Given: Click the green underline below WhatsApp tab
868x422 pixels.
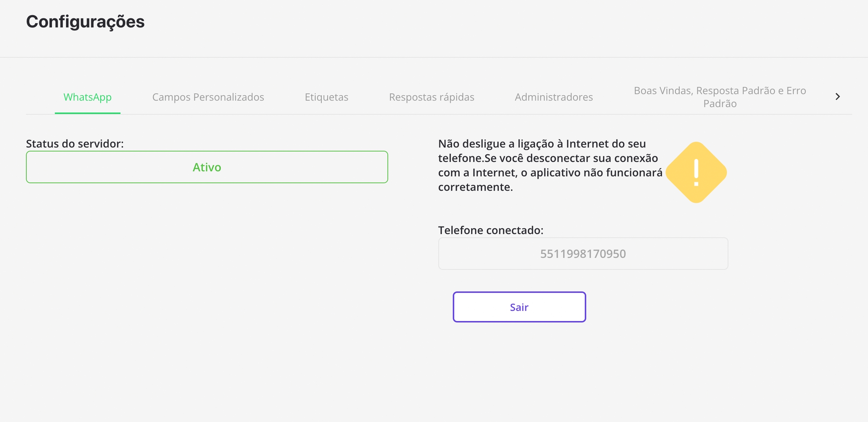Looking at the screenshot, I should (x=87, y=113).
